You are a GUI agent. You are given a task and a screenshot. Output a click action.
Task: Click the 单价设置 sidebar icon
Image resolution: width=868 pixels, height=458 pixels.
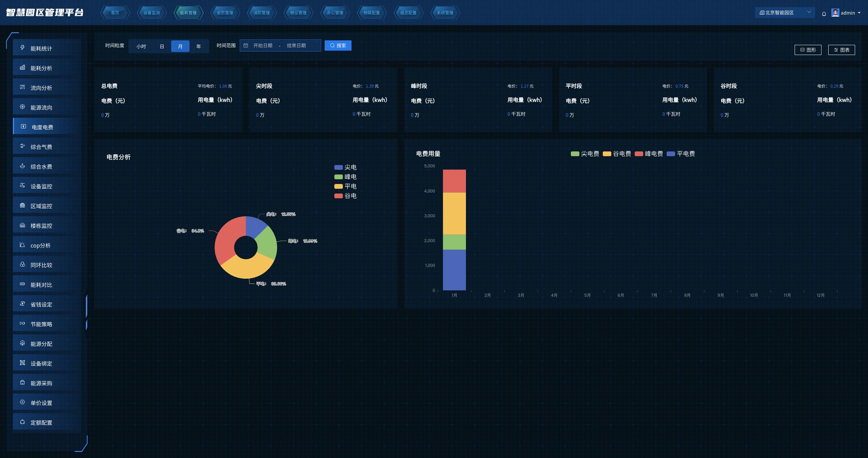coord(22,402)
